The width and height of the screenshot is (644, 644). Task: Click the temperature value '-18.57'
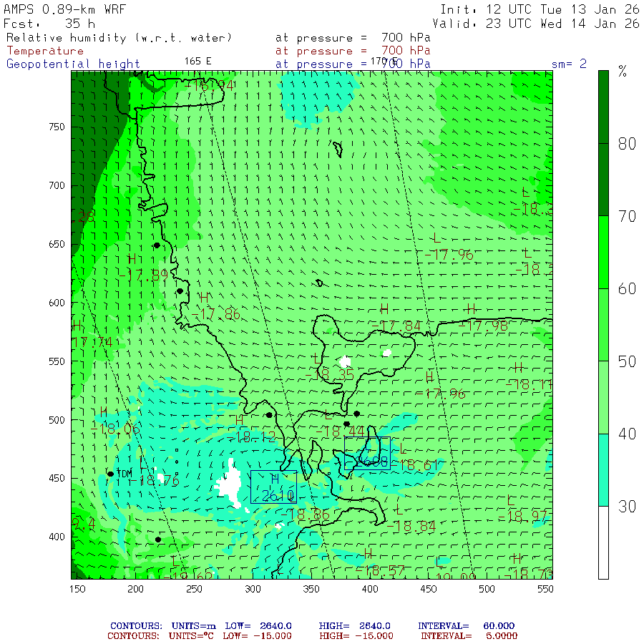point(380,570)
